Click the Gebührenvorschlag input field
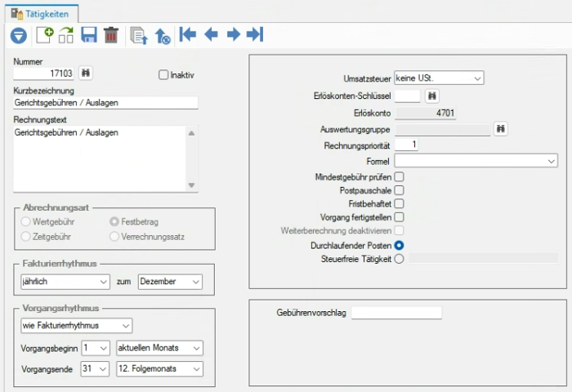Viewport: 572px width, 392px height. (396, 313)
